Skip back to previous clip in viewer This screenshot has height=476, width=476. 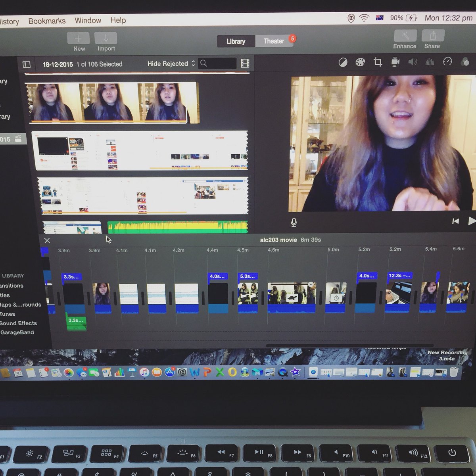[x=455, y=221]
